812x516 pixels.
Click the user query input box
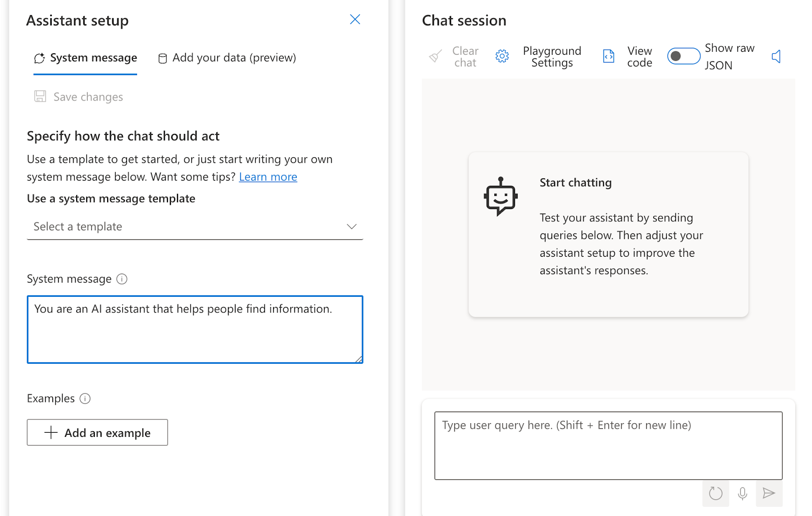click(608, 445)
